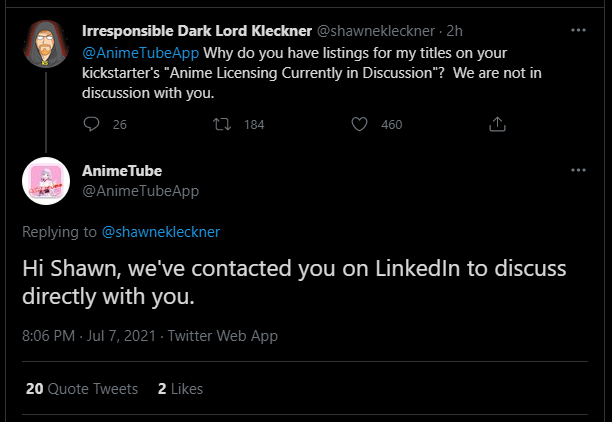
Task: Reply to Kleckner's tweet via the comment icon
Action: tap(92, 124)
